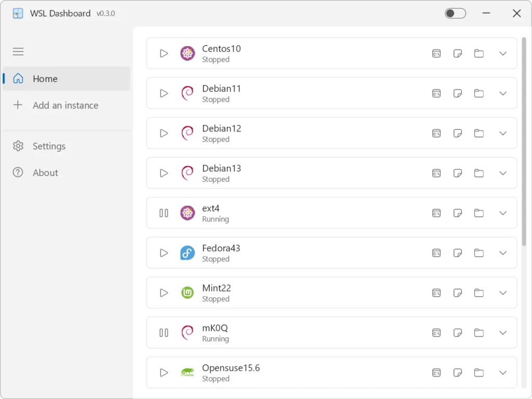The width and height of the screenshot is (532, 399).
Task: Start the Debian13 instance
Action: [x=164, y=173]
